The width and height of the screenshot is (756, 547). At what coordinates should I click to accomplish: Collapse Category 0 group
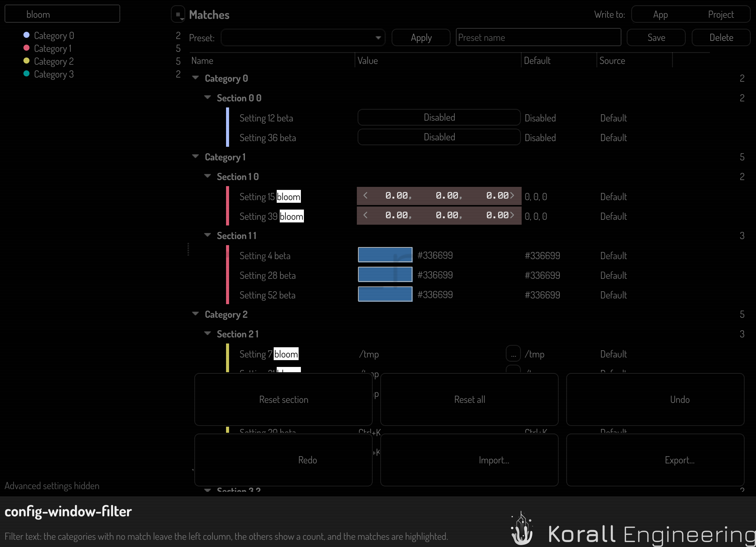[195, 78]
